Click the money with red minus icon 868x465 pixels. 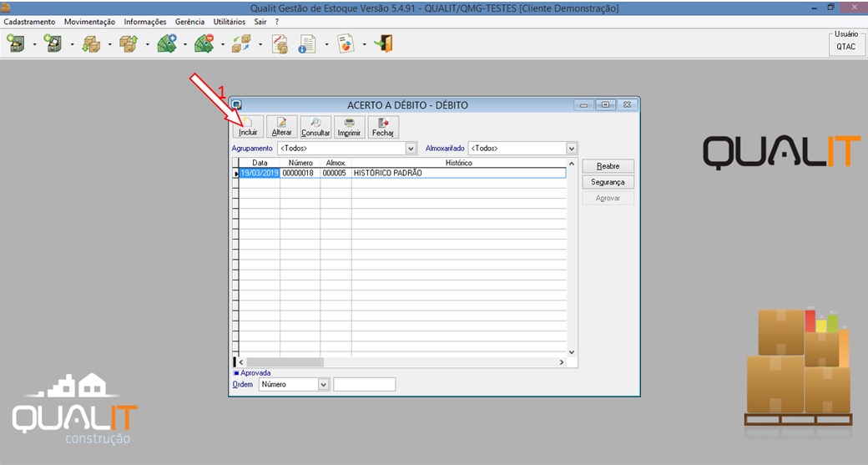tap(204, 43)
